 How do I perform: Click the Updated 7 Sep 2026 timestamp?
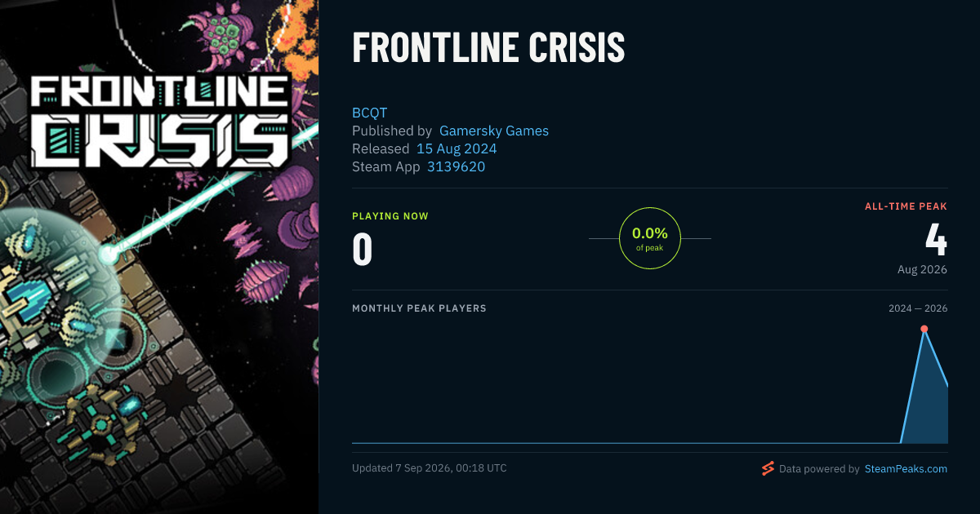[430, 468]
